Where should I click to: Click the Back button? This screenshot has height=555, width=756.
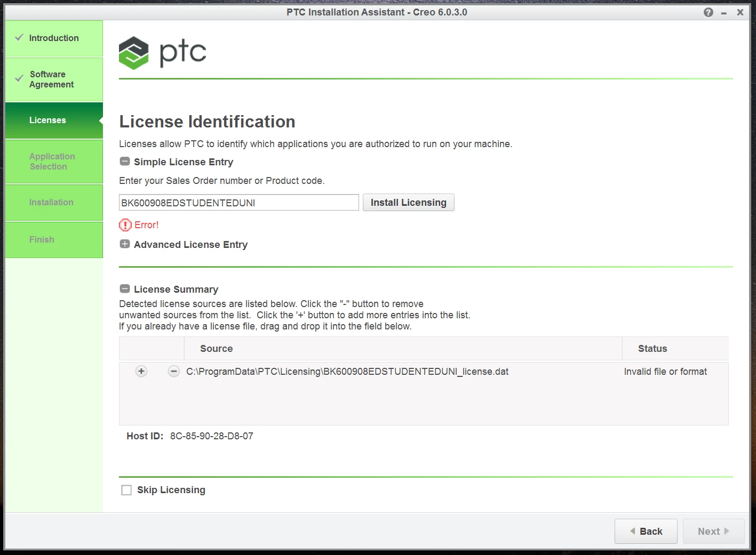click(646, 532)
